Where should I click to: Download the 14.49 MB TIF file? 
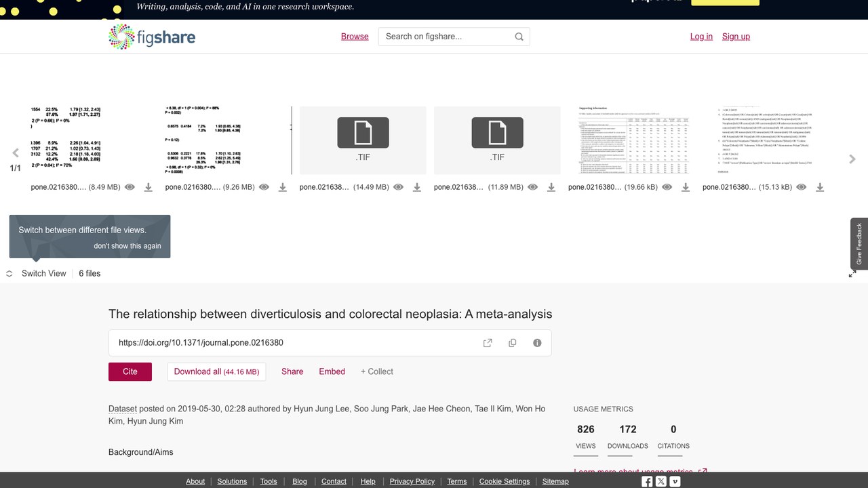(417, 187)
